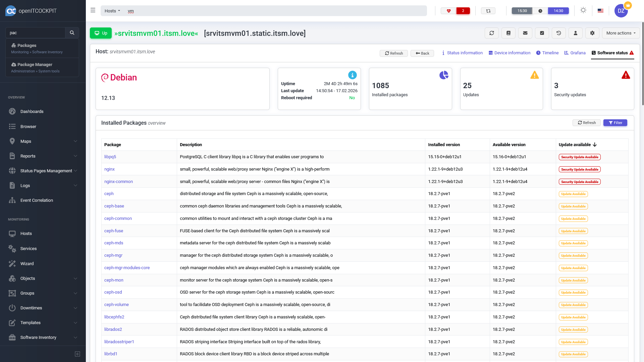The image size is (644, 362).
Task: Open the nginx-common package link
Action: [x=118, y=181]
